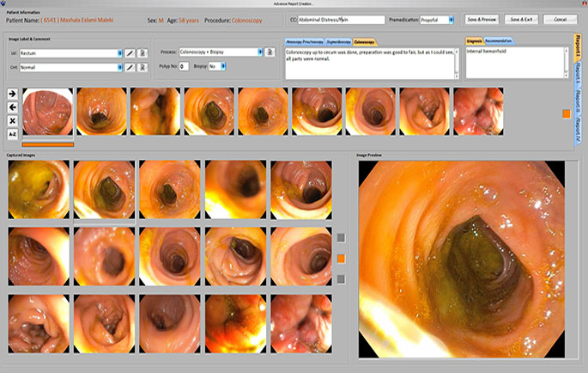The height and width of the screenshot is (373, 588).
Task: Click the Polyp No input field
Action: coord(185,65)
